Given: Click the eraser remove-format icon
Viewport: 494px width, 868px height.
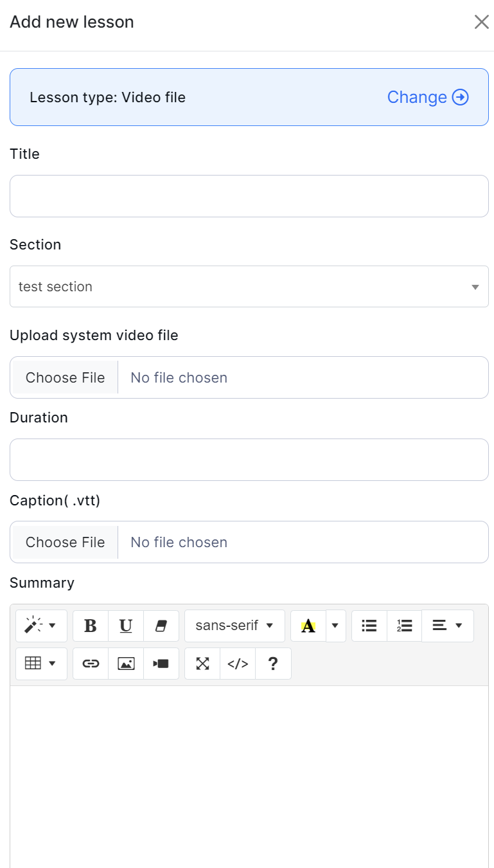Looking at the screenshot, I should point(161,626).
